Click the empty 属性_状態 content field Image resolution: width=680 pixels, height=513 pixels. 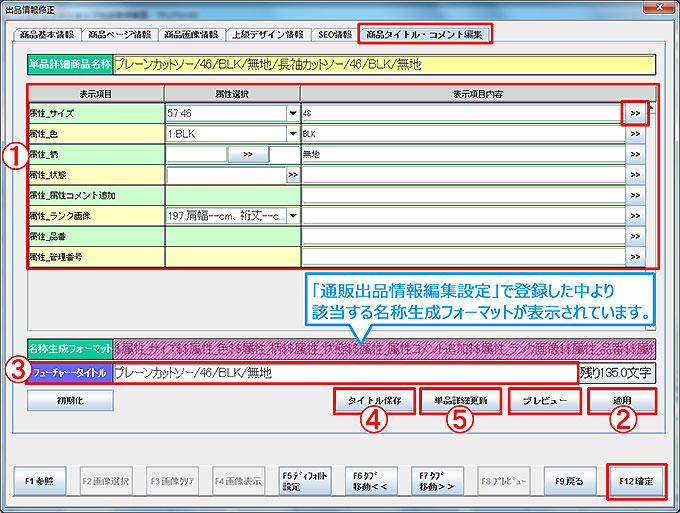pos(463,175)
